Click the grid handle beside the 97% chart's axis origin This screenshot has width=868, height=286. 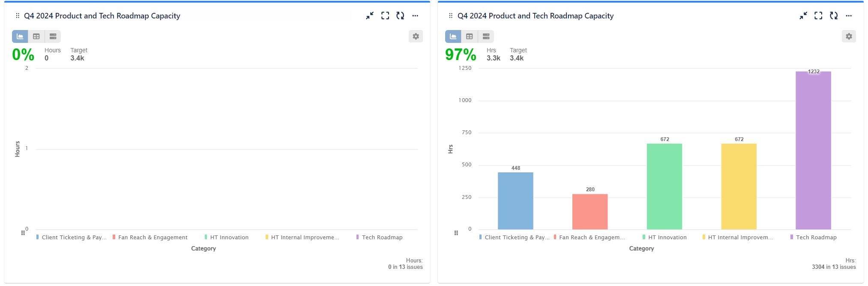pyautogui.click(x=456, y=233)
